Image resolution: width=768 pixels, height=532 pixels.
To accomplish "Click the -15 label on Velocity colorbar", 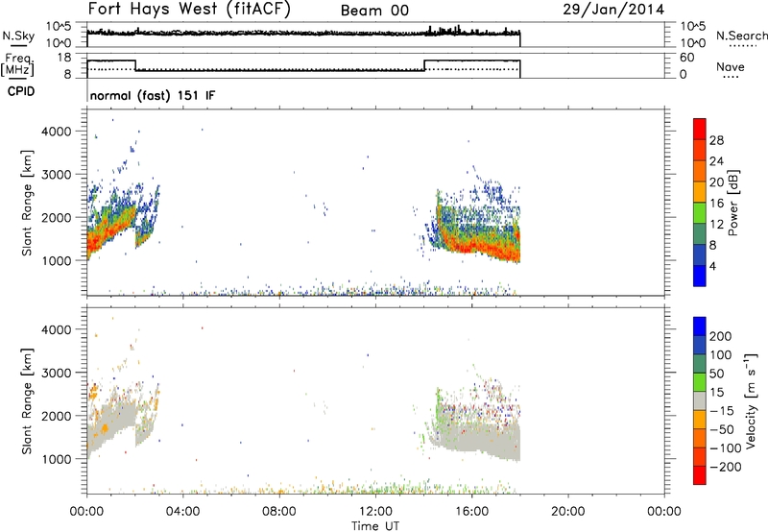I will pos(722,410).
